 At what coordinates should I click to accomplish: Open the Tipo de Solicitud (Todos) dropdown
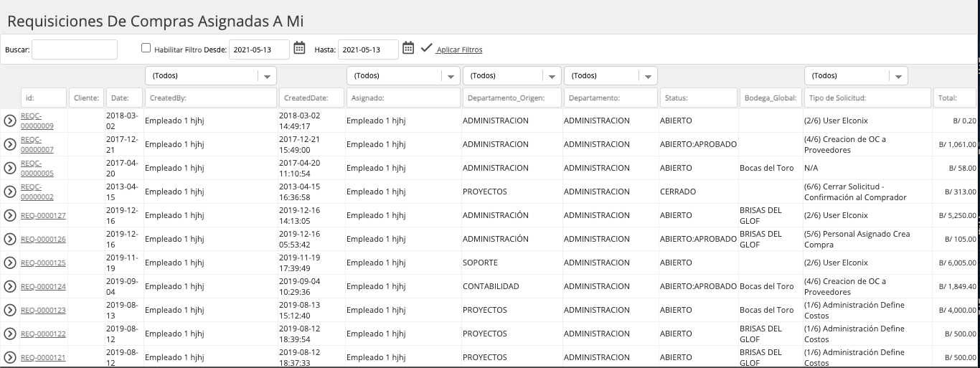click(x=856, y=76)
